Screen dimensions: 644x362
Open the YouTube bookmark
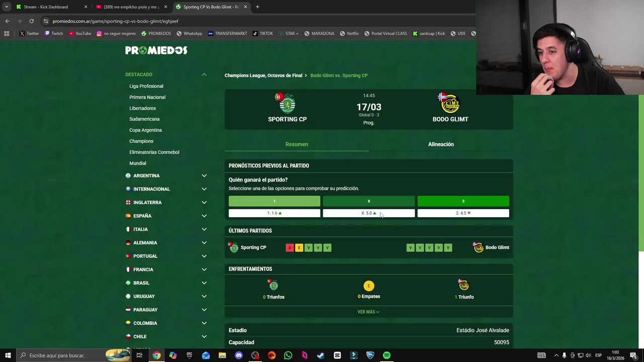coord(79,34)
